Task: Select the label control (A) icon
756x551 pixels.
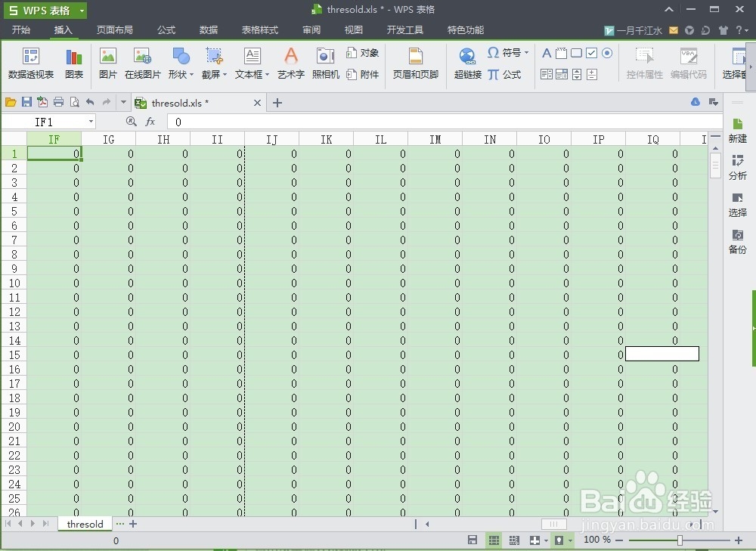Action: 547,53
